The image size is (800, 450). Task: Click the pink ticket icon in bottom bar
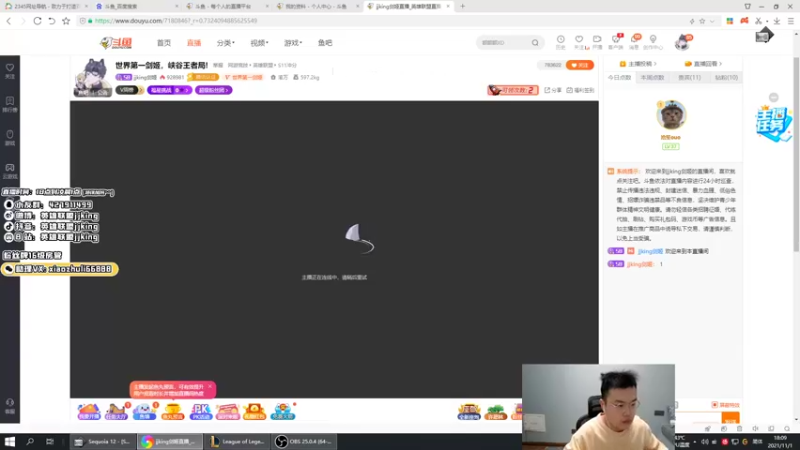pos(228,411)
